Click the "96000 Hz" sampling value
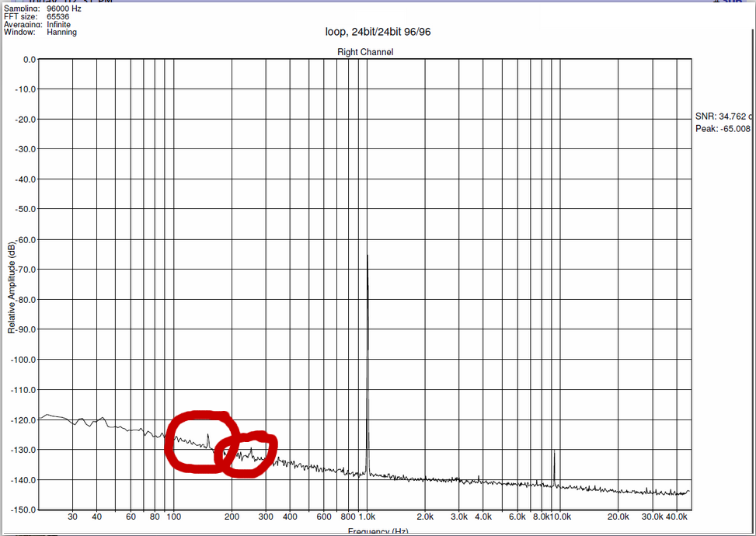This screenshot has height=536, width=756. pos(64,9)
